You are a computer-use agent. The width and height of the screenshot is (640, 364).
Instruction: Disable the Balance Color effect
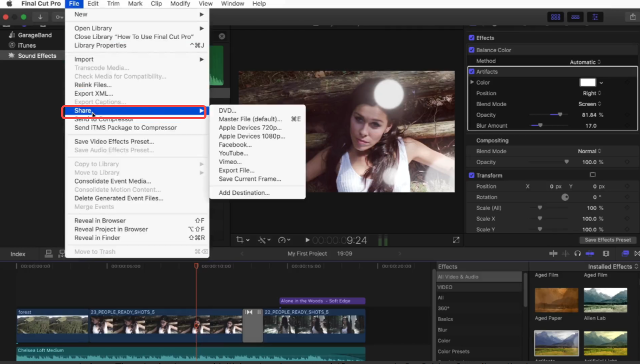point(471,49)
